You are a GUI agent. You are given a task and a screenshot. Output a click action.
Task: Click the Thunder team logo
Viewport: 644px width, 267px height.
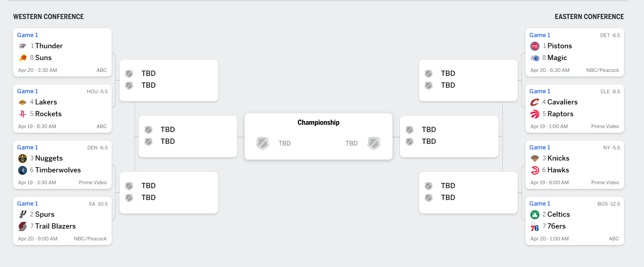click(x=23, y=46)
